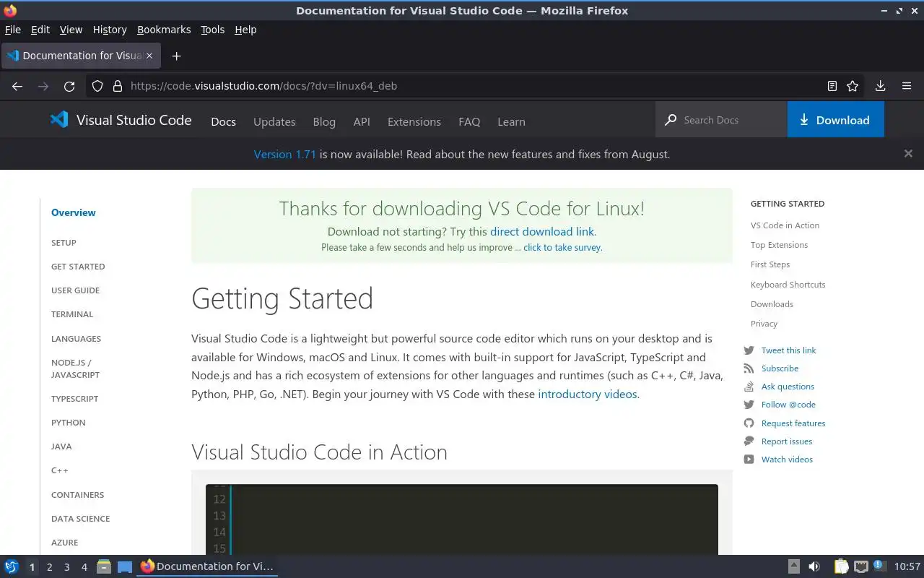Viewport: 924px width, 578px height.
Task: Open the View menu
Action: 71,30
